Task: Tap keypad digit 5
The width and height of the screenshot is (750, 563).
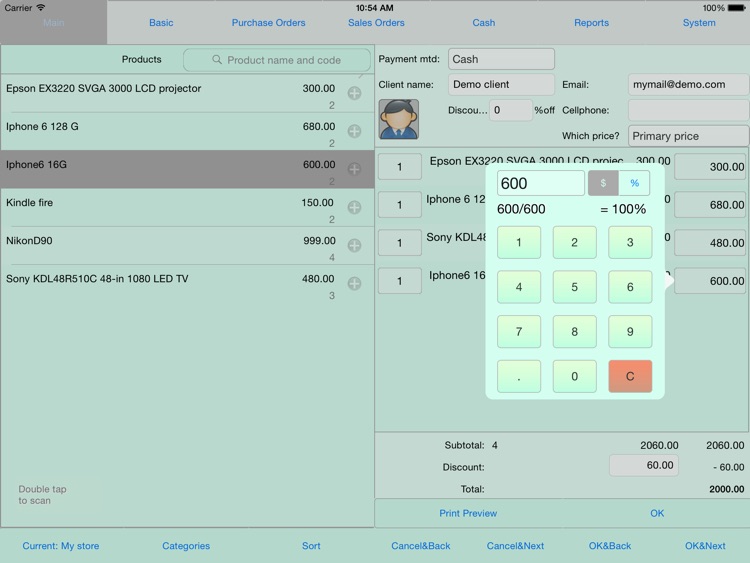Action: [574, 287]
